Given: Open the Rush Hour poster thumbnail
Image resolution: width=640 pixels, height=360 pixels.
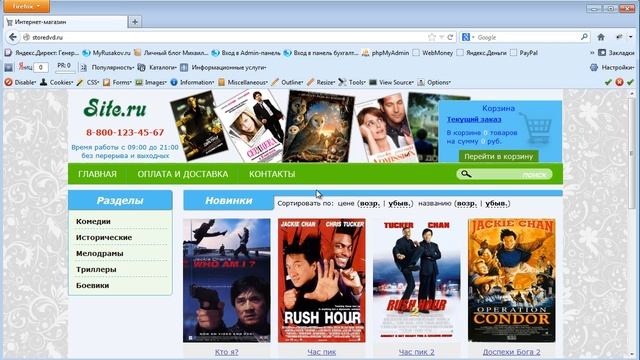Looking at the screenshot, I should coord(322,280).
